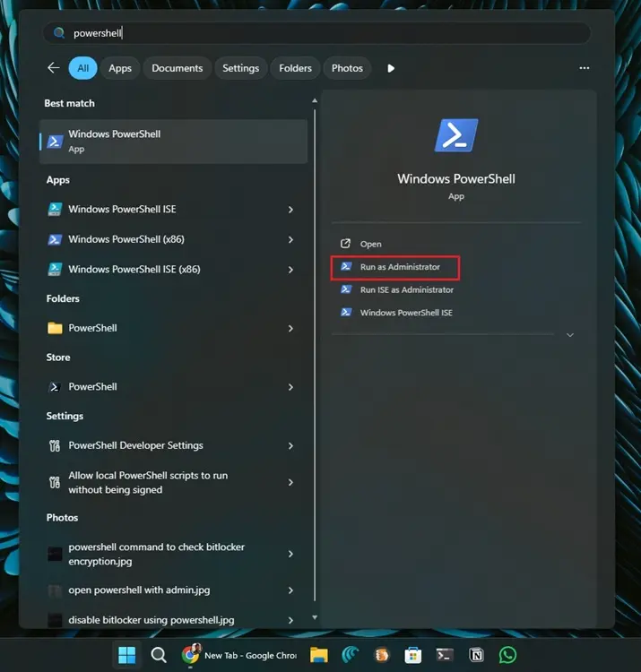Expand the Allow local PowerShell scripts arrow
Screen dimensions: 641x672
290,483
